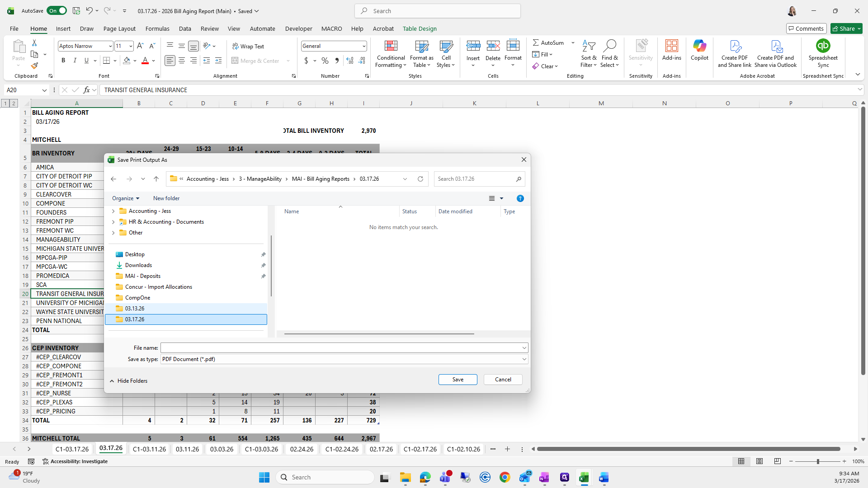The image size is (868, 488).
Task: Switch to sheet tab C1-03.17.26
Action: pos(72,449)
